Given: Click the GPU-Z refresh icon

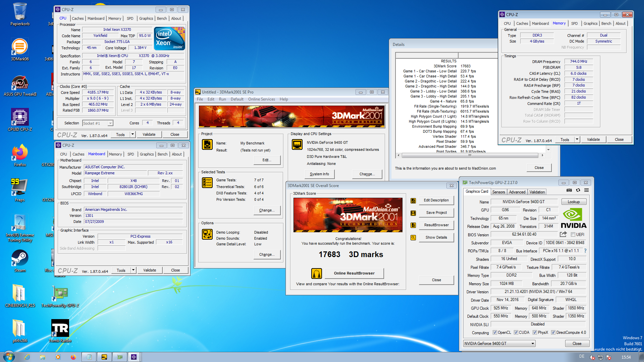Looking at the screenshot, I should click(578, 190).
